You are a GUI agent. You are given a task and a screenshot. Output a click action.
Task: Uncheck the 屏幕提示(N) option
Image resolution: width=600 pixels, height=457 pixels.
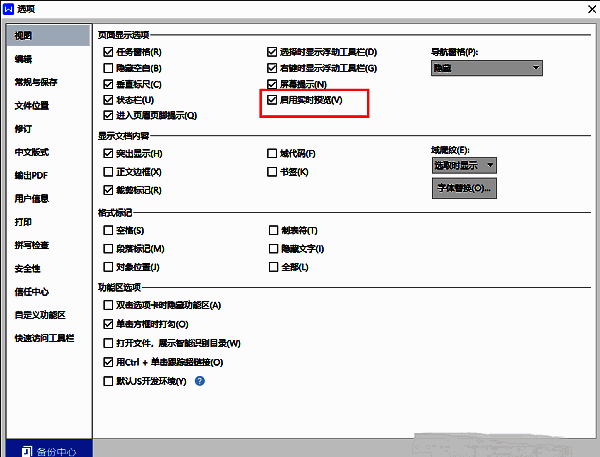click(x=272, y=84)
